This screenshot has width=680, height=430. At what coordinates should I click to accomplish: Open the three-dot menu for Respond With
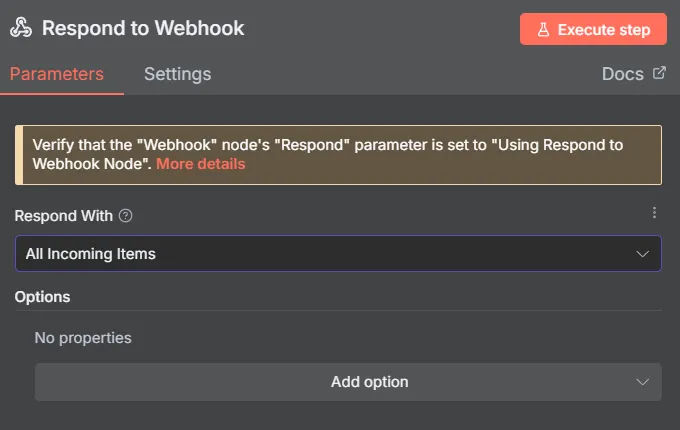[x=655, y=213]
